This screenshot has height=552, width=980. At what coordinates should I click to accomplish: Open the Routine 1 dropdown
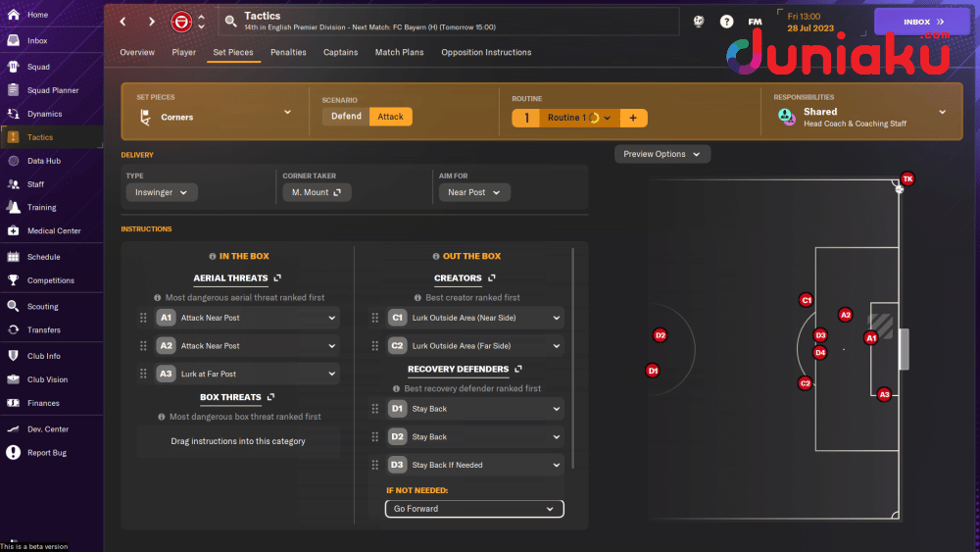point(579,118)
